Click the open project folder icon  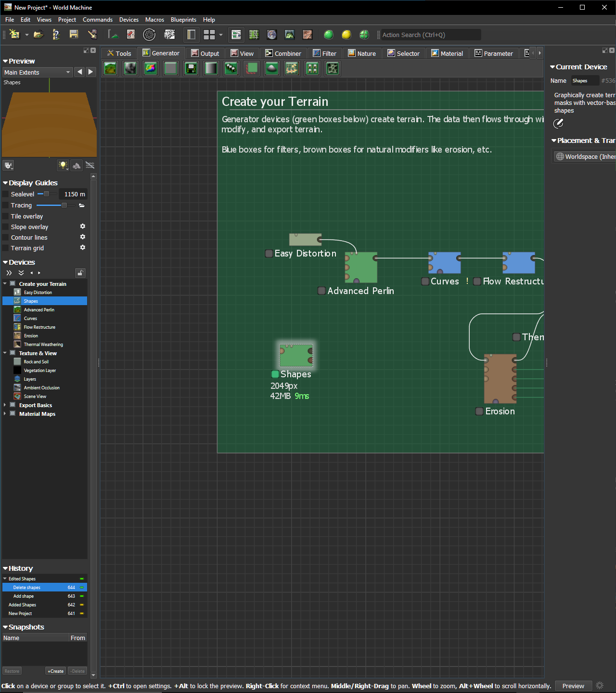38,35
